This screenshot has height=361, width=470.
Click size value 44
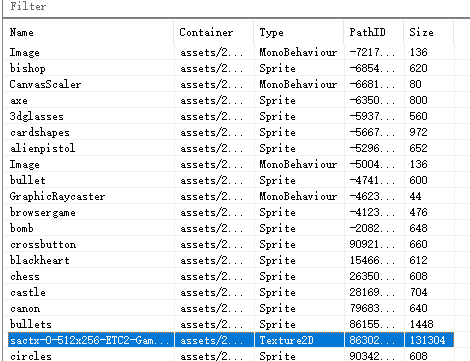(x=416, y=196)
